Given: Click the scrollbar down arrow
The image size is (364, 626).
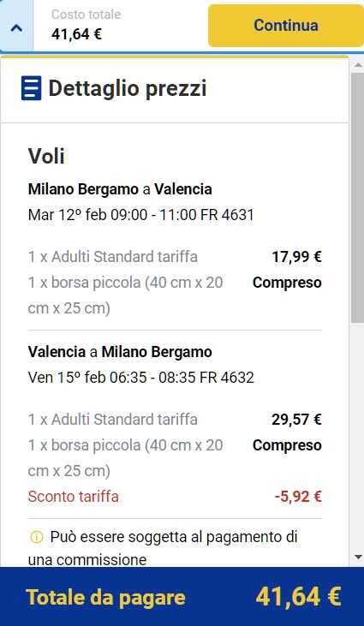Looking at the screenshot, I should tap(358, 557).
